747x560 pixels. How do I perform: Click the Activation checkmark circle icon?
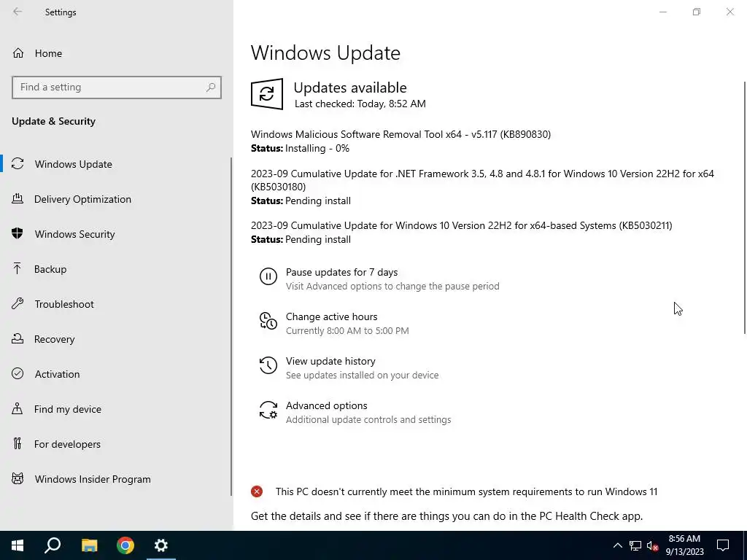[18, 373]
